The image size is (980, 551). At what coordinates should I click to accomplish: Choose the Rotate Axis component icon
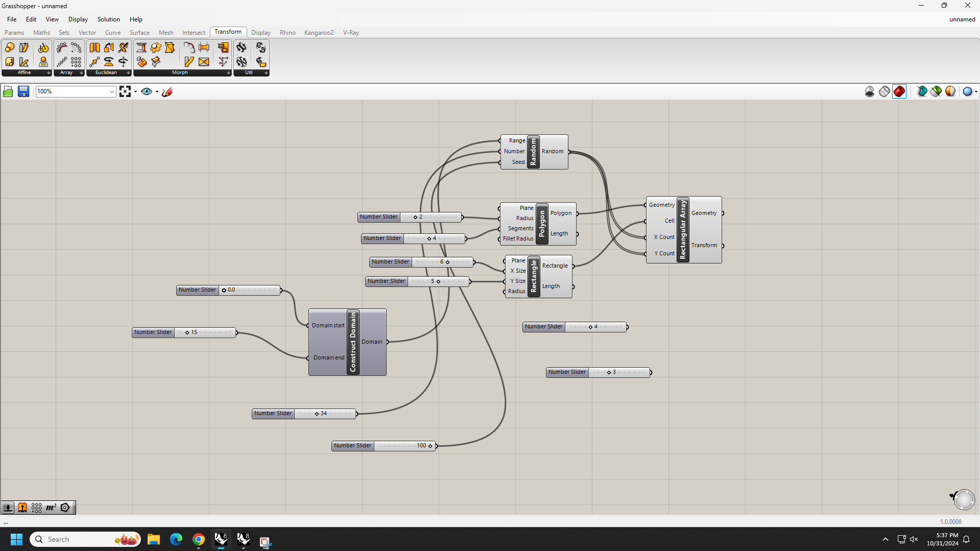pyautogui.click(x=123, y=62)
